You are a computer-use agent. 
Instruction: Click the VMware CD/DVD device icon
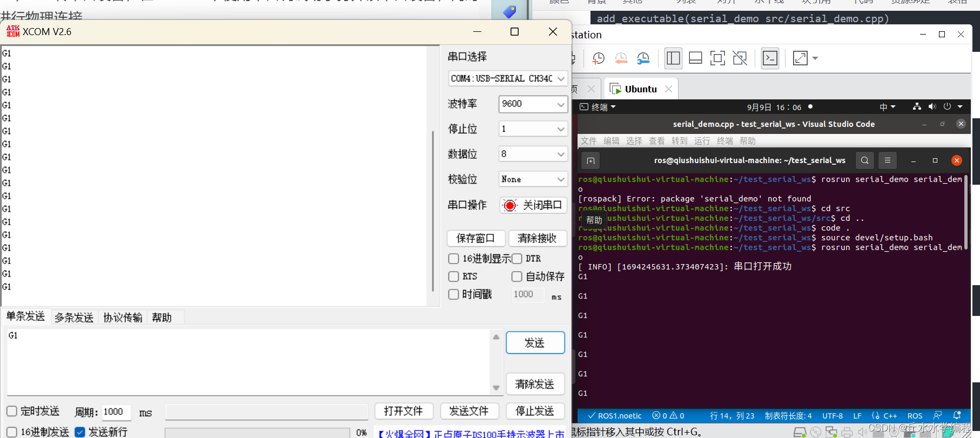816,432
